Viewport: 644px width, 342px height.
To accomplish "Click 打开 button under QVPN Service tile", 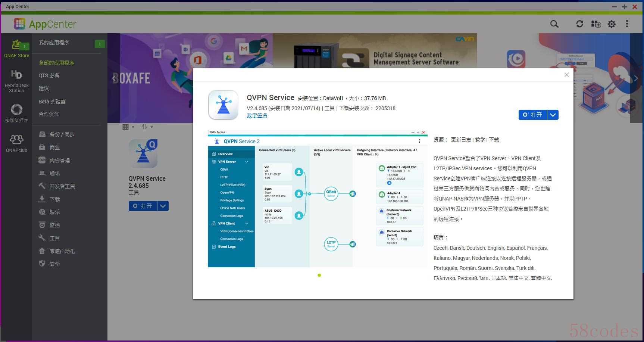I will click(143, 206).
